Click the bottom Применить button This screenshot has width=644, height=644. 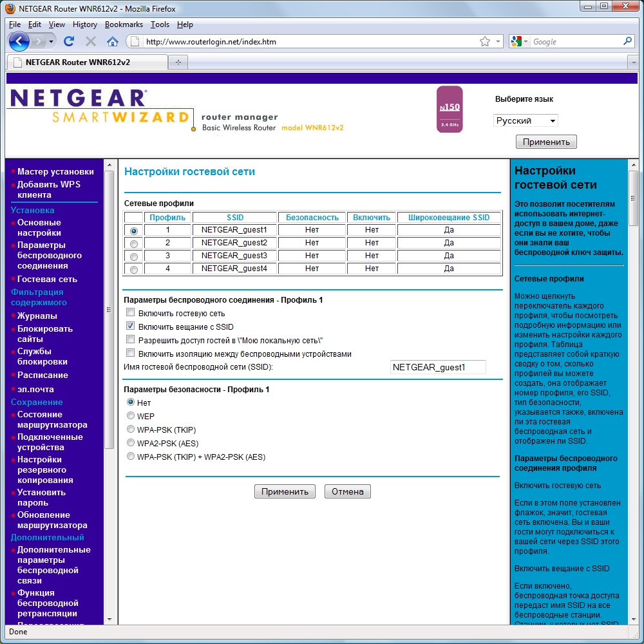(285, 491)
